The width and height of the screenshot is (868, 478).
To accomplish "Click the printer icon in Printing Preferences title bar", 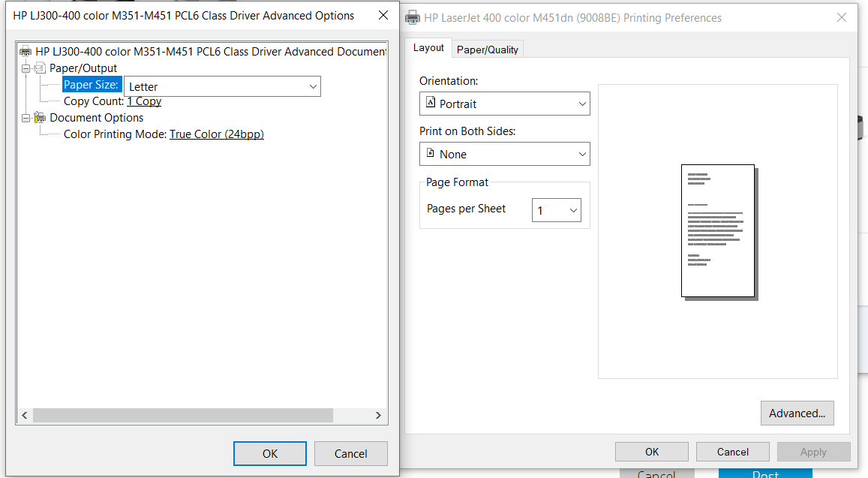I will 413,17.
